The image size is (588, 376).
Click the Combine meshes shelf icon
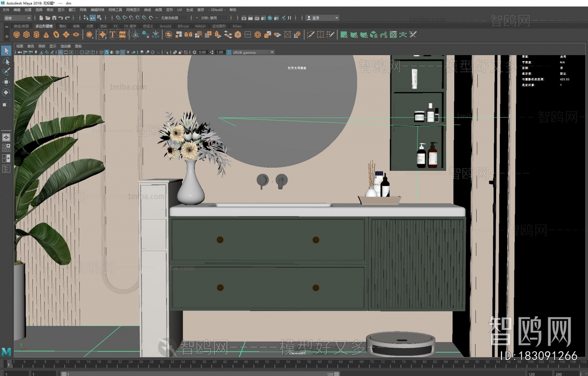[169, 35]
